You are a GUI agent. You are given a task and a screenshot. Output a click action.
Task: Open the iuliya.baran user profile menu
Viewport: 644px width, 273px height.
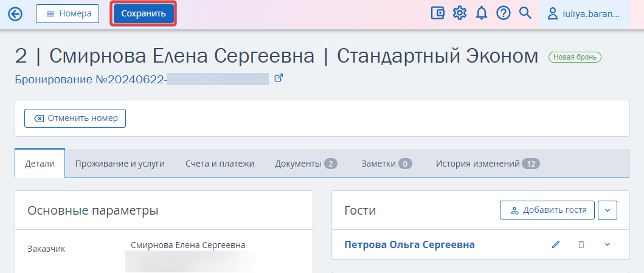click(x=584, y=14)
